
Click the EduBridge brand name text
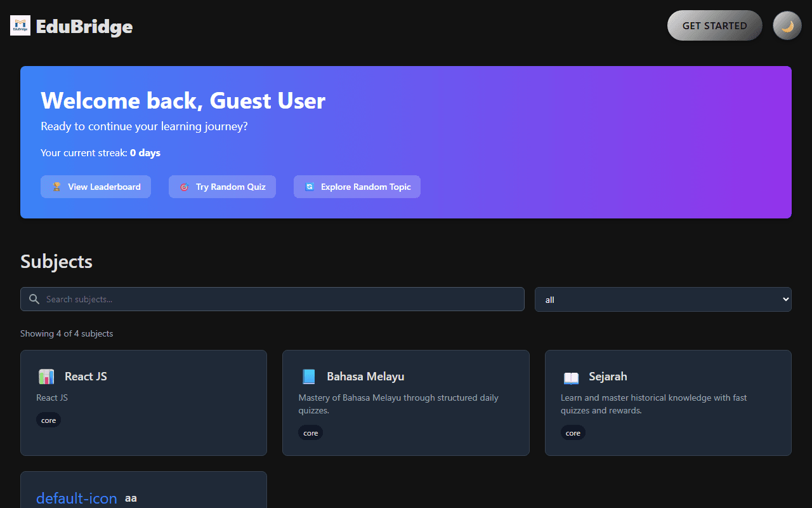(x=84, y=27)
